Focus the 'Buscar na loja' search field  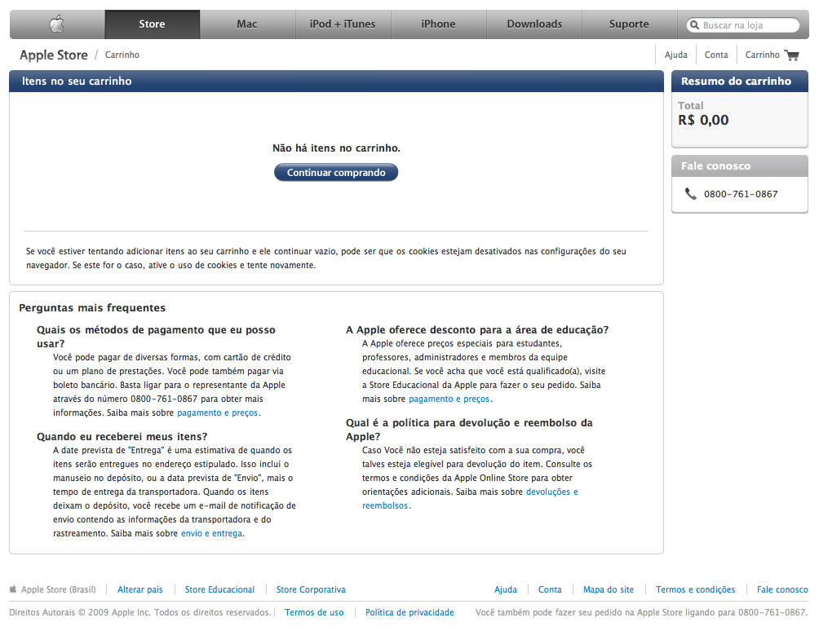743,25
